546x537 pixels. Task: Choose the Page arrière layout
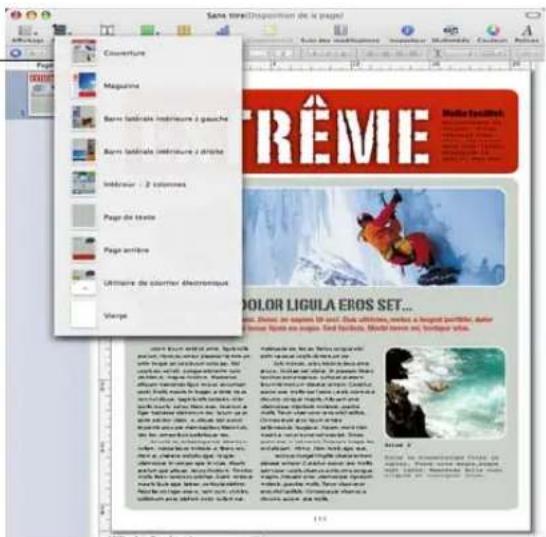click(x=148, y=250)
